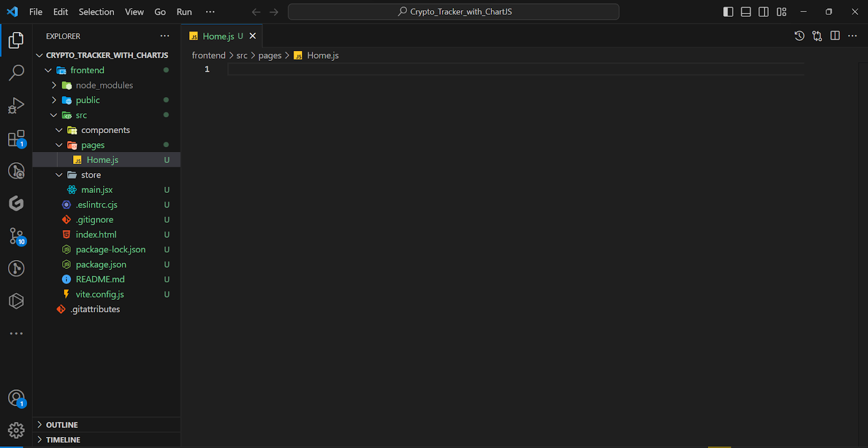Image resolution: width=868 pixels, height=448 pixels.
Task: Toggle the primary side bar layout button
Action: click(728, 12)
